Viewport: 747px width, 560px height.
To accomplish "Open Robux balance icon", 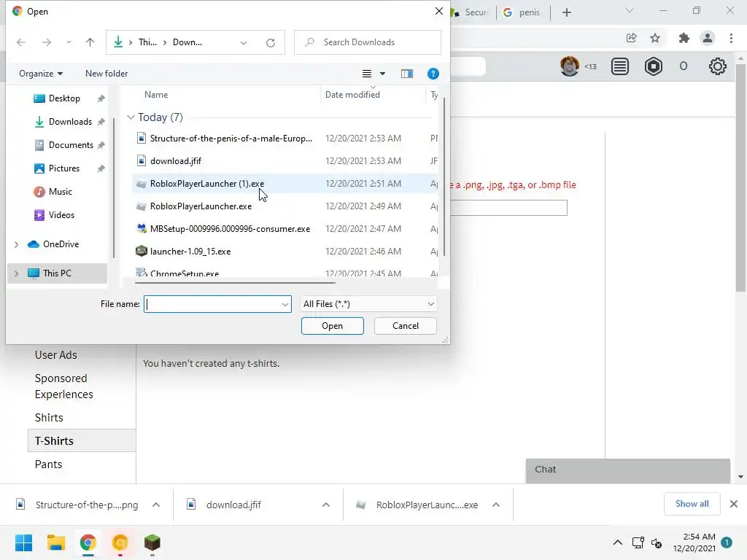I will click(654, 66).
